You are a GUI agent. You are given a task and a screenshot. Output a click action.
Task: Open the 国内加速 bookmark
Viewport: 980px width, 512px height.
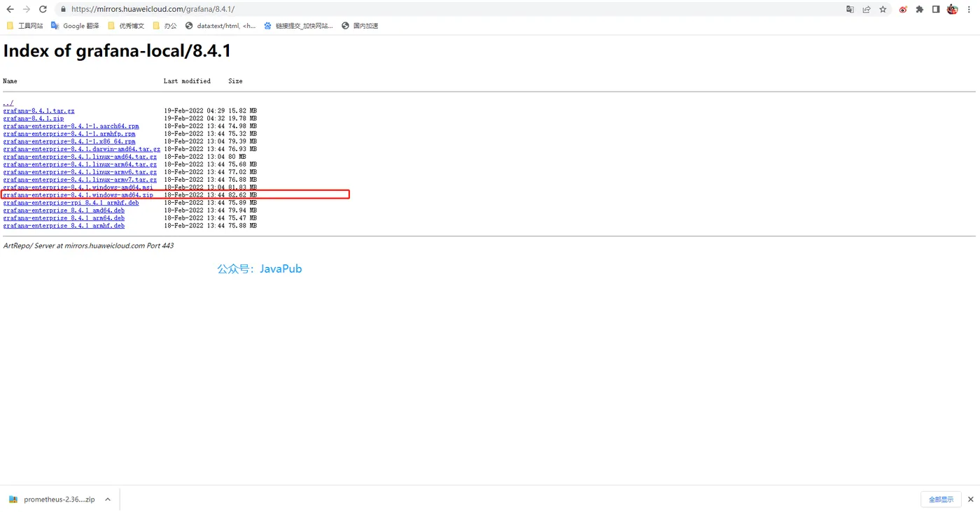tap(360, 26)
